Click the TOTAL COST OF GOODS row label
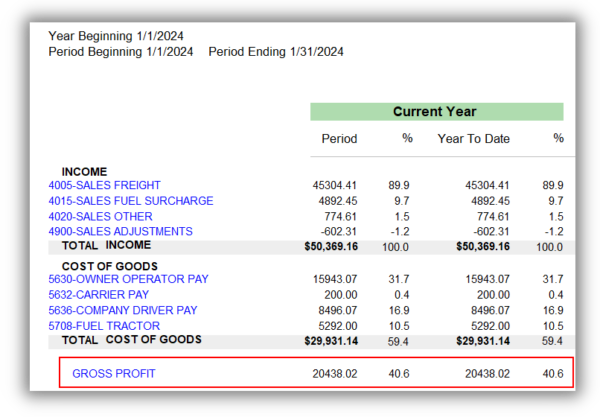Screen dimensions: 600x417 tap(131, 340)
